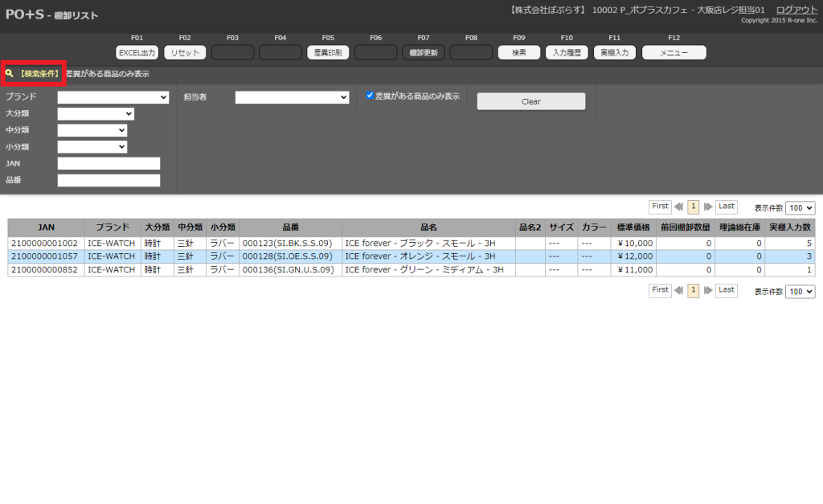Click the JAN input field

109,164
